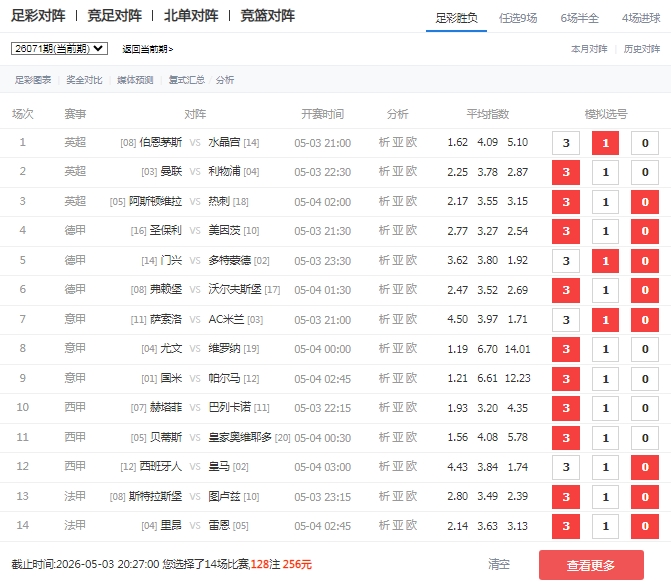Click 清空 to clear selections
Image resolution: width=671 pixels, height=586 pixels.
coord(499,564)
